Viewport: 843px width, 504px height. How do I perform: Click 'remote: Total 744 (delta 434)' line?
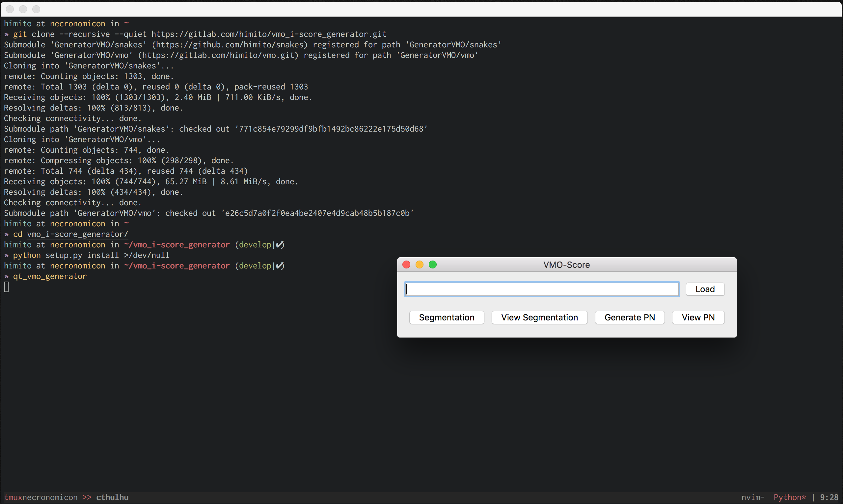tap(126, 171)
